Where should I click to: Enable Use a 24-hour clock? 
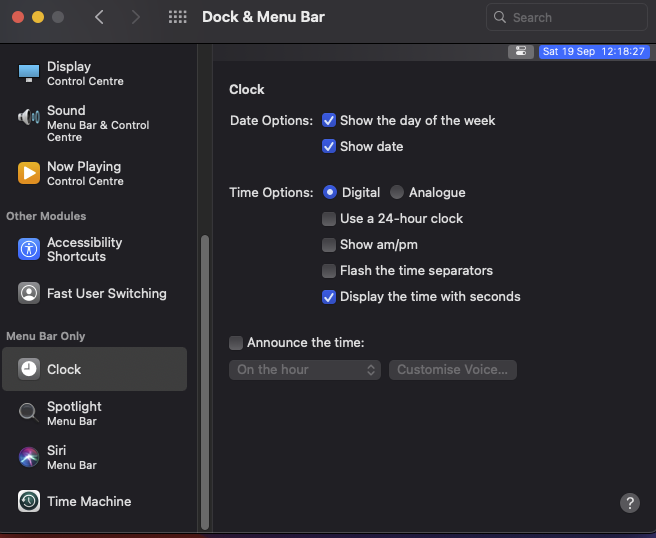pos(329,218)
